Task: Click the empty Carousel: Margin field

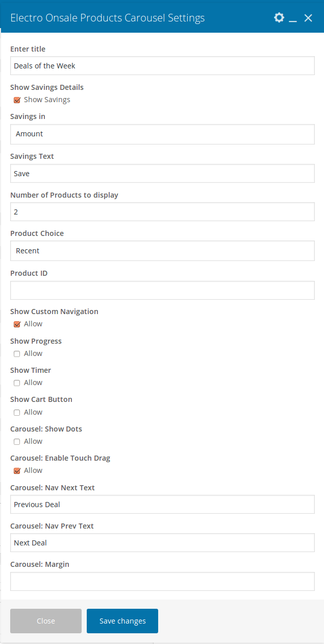Action: pos(162,581)
